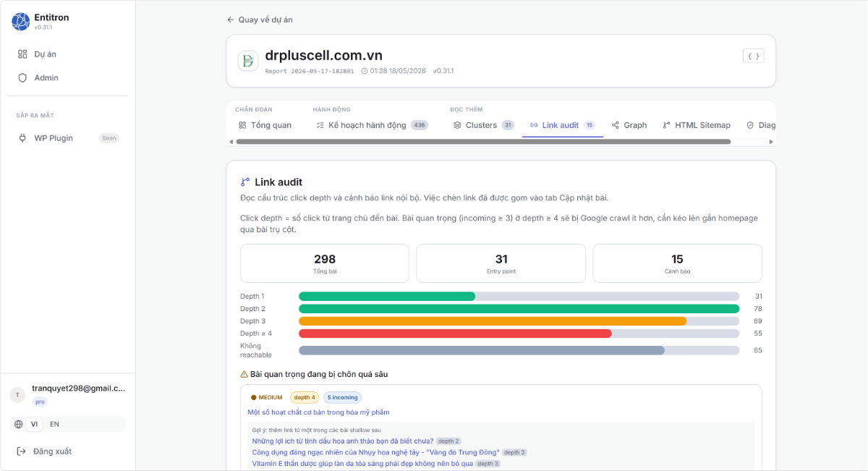
Task: Click the gray Không reachable bar
Action: click(482, 350)
